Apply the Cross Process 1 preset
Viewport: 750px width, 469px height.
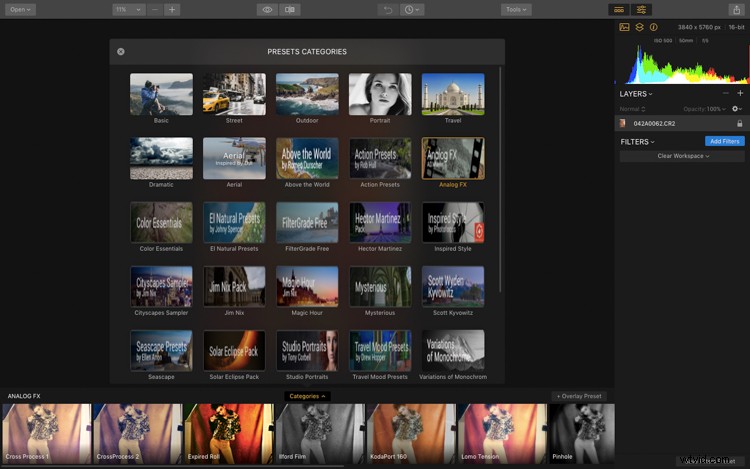[x=46, y=434]
